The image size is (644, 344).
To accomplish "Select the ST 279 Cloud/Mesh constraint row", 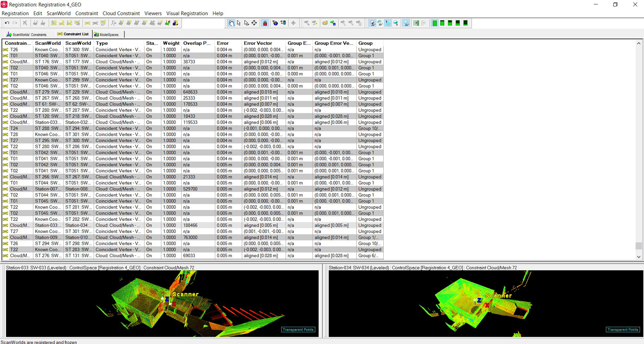I will click(47, 92).
